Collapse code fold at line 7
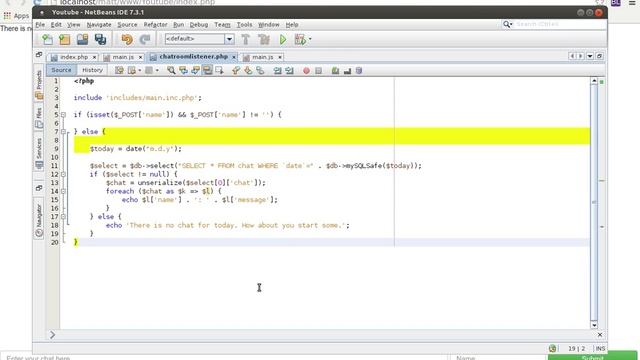 pyautogui.click(x=63, y=131)
